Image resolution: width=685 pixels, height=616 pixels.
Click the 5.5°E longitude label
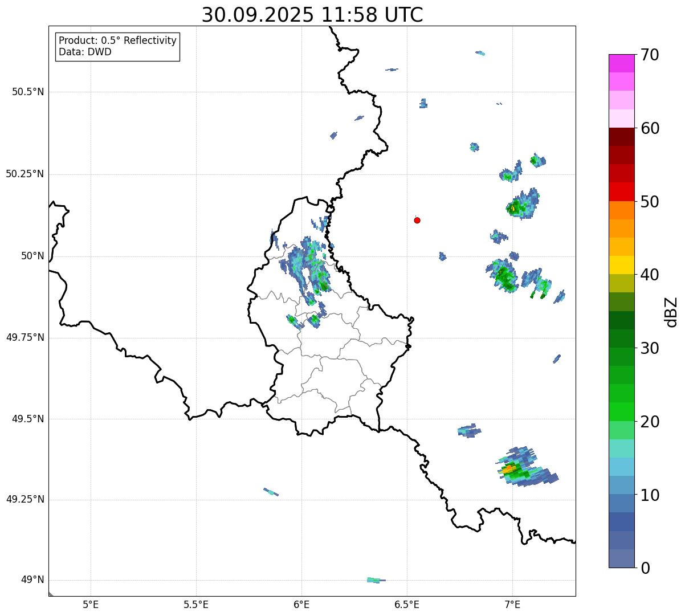tap(196, 604)
